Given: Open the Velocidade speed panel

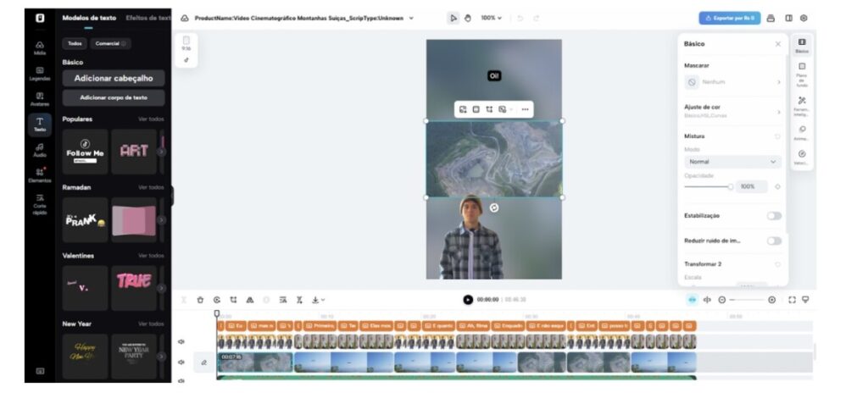Looking at the screenshot, I should pyautogui.click(x=802, y=158).
